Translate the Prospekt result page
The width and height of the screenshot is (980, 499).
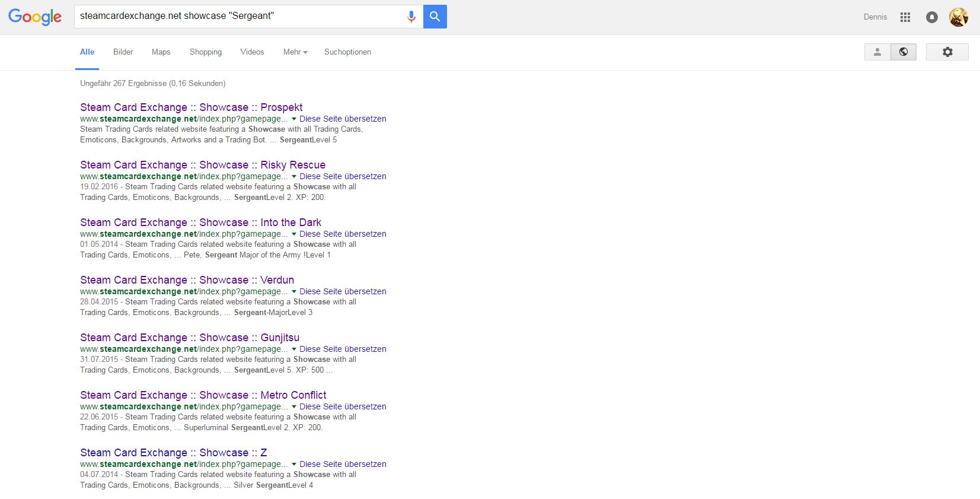pos(343,119)
